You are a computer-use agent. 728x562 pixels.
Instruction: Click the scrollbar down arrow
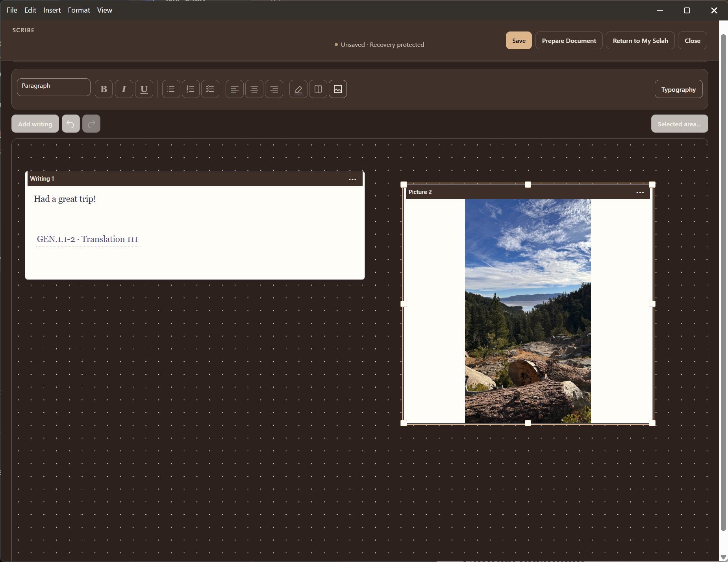pyautogui.click(x=723, y=557)
